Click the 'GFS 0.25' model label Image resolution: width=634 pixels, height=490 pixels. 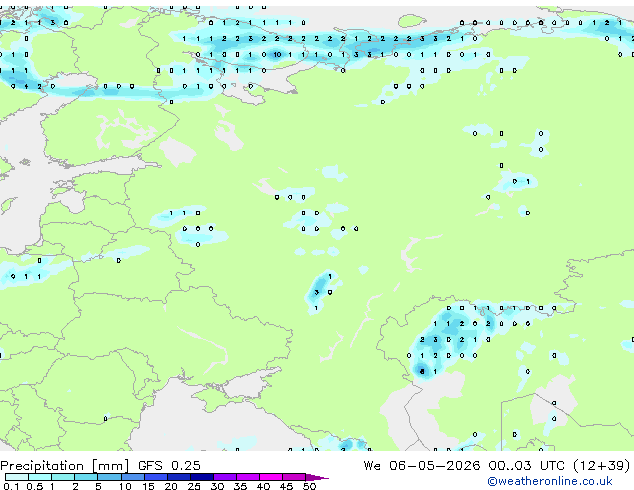169,465
